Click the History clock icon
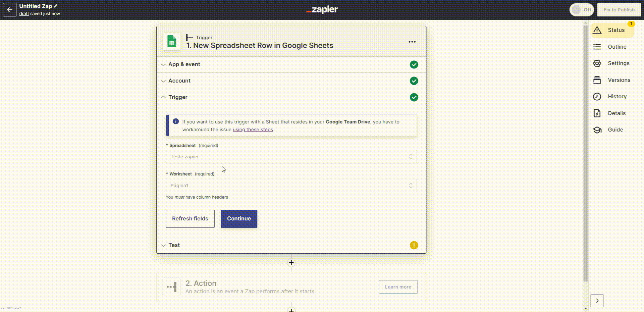This screenshot has width=644, height=312. click(x=597, y=97)
